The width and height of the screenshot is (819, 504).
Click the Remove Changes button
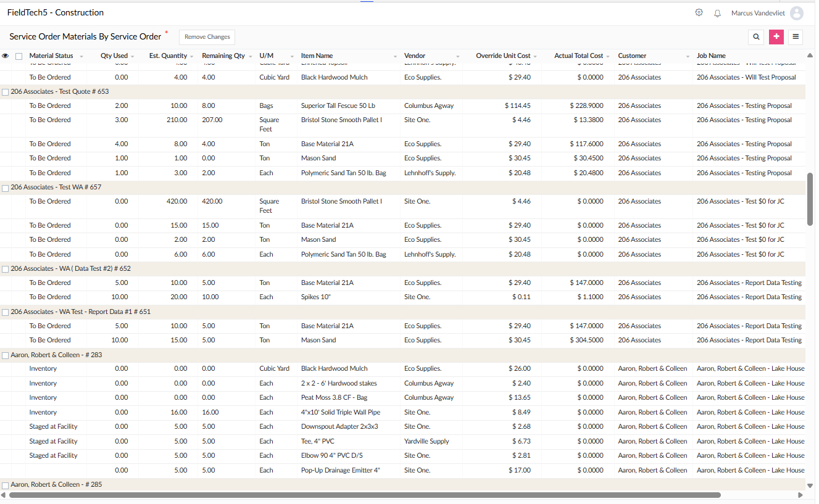(x=207, y=37)
